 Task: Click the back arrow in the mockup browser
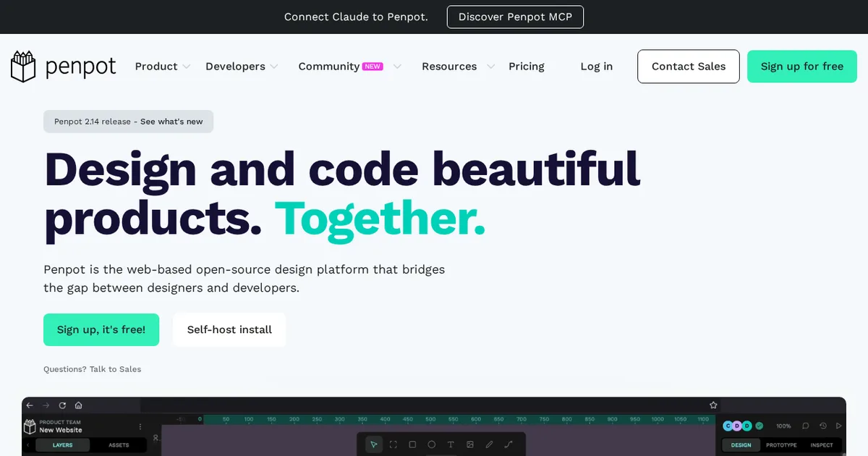(30, 405)
